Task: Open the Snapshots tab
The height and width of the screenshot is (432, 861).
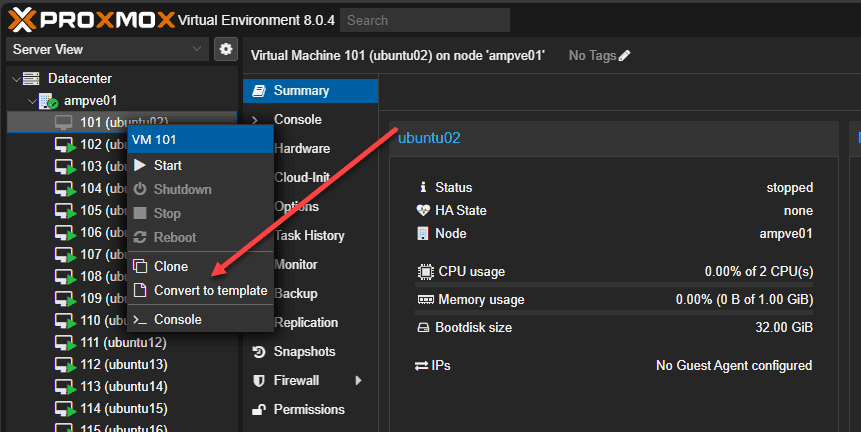Action: pyautogui.click(x=310, y=352)
